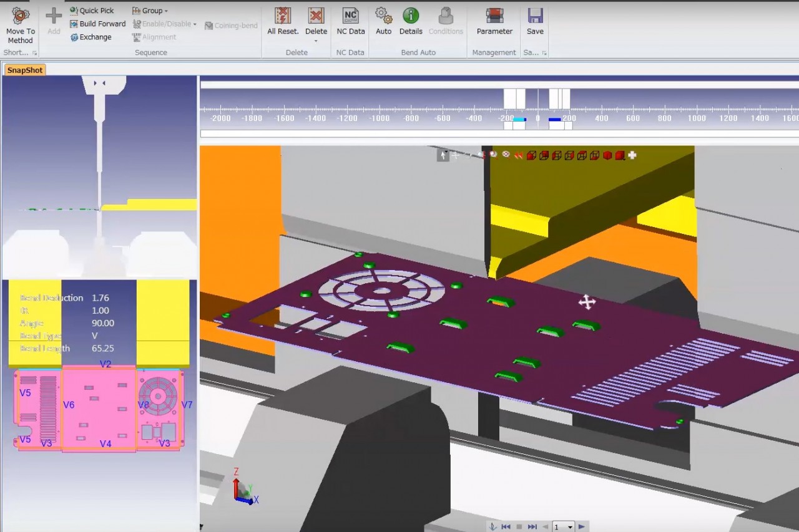Jump to first bend step
The height and width of the screenshot is (532, 799).
(x=506, y=527)
